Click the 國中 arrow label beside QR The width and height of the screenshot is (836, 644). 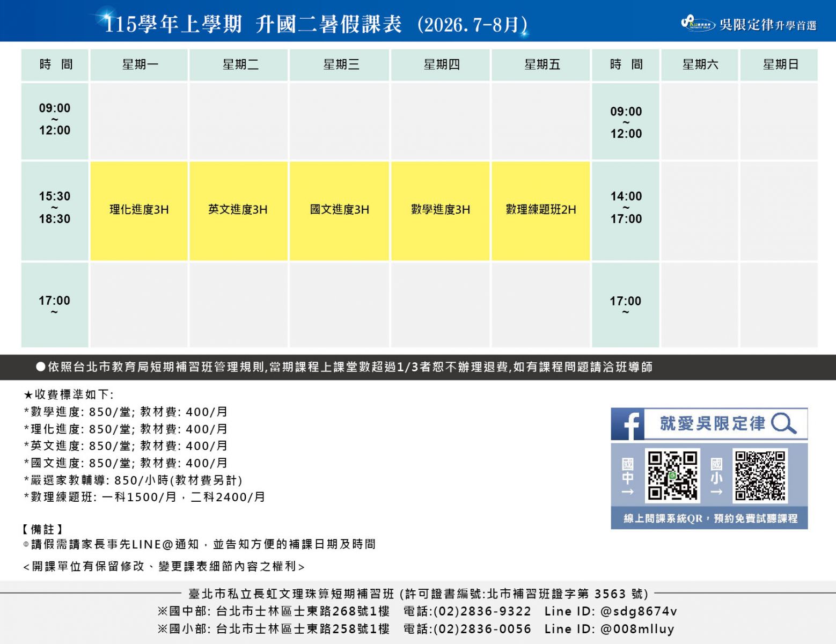point(628,477)
